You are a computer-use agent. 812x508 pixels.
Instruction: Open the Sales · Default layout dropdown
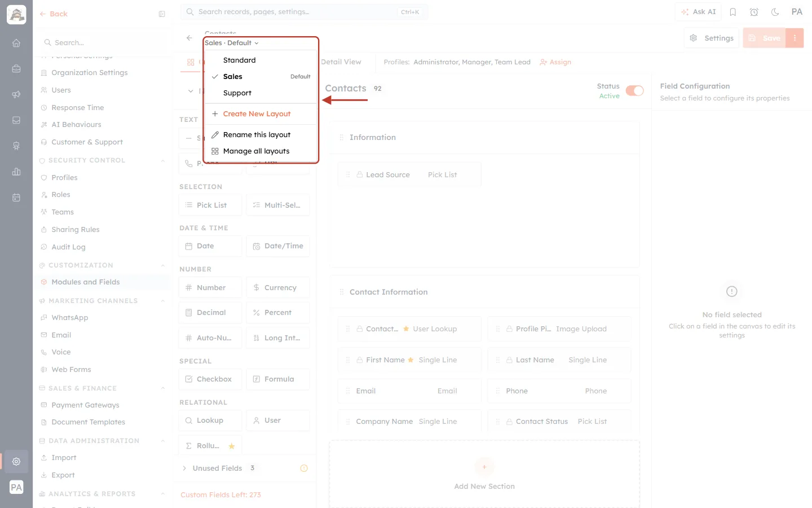[x=232, y=43]
